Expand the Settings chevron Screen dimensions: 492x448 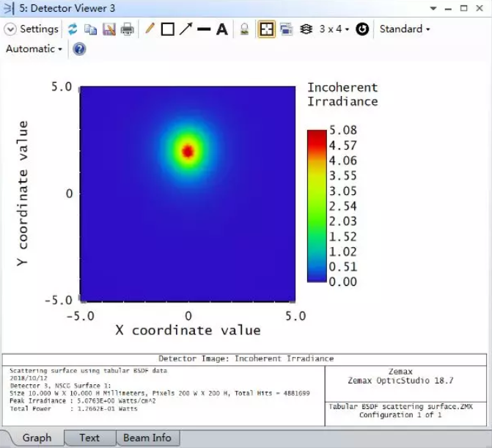(10, 29)
